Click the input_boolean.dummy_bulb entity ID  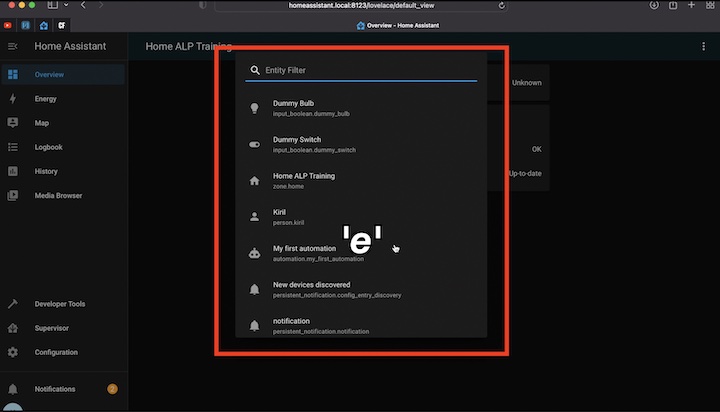pos(311,113)
